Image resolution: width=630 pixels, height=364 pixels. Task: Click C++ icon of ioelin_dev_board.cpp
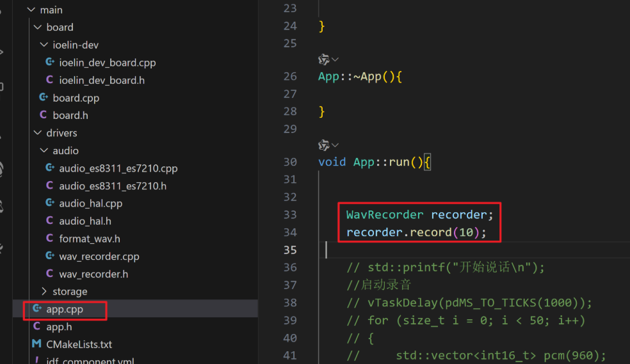(x=50, y=62)
